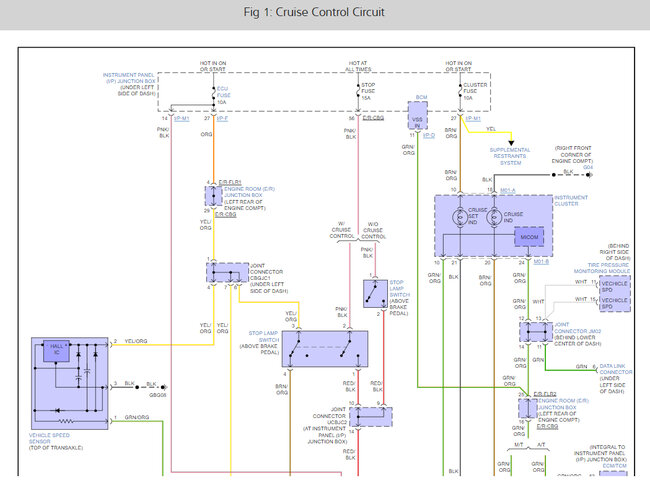Click the M/T branch label
Viewport: 650px width, 496px height.
tap(519, 445)
